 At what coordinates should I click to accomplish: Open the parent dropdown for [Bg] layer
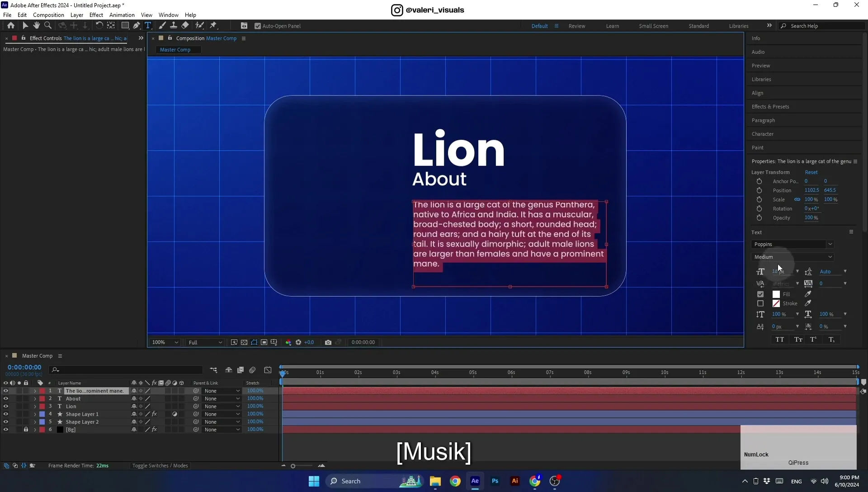pos(222,430)
